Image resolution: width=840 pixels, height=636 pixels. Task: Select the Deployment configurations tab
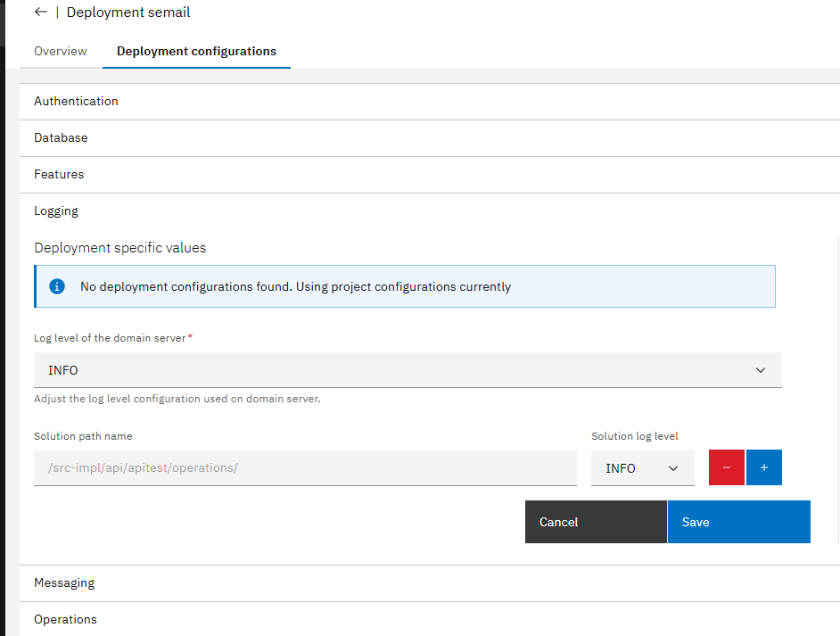tap(196, 51)
